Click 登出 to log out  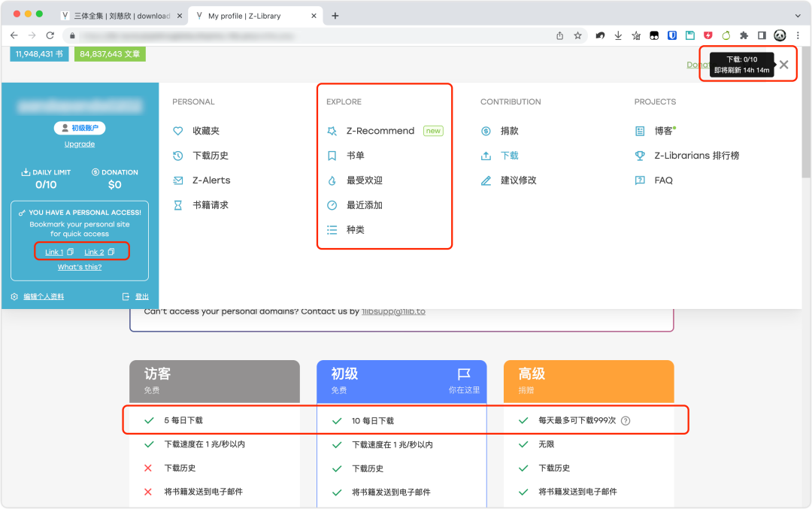click(x=141, y=296)
